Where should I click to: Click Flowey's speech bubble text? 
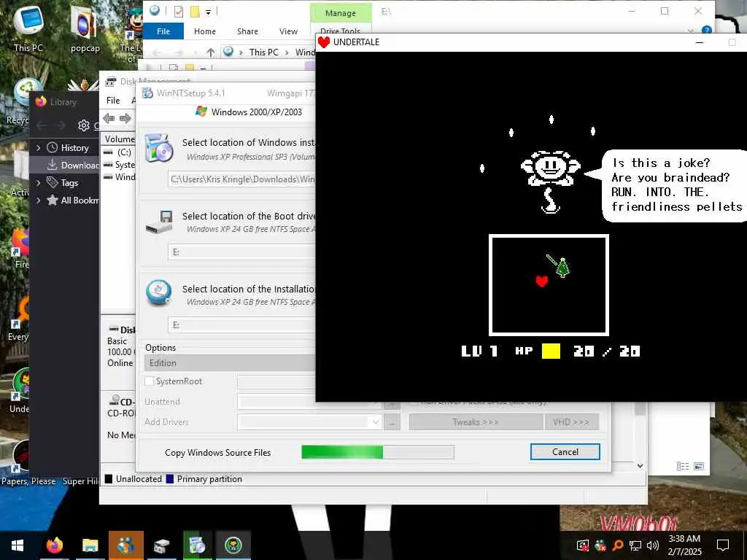pos(676,184)
